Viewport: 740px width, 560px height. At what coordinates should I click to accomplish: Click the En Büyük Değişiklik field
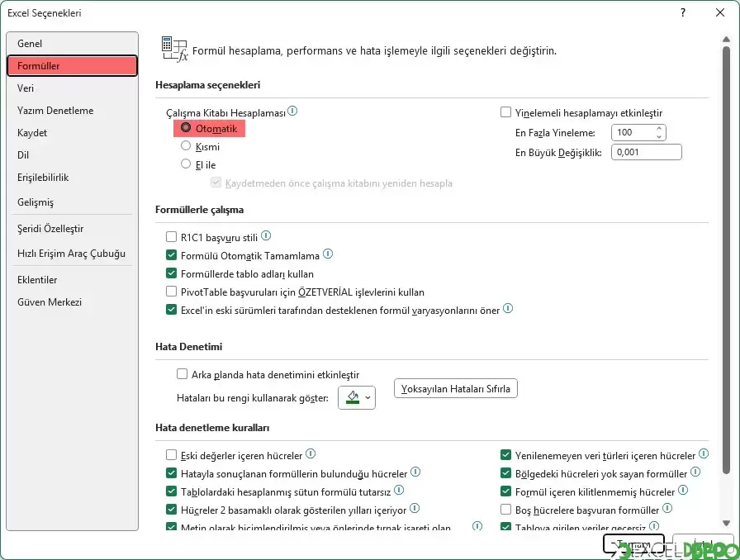647,152
